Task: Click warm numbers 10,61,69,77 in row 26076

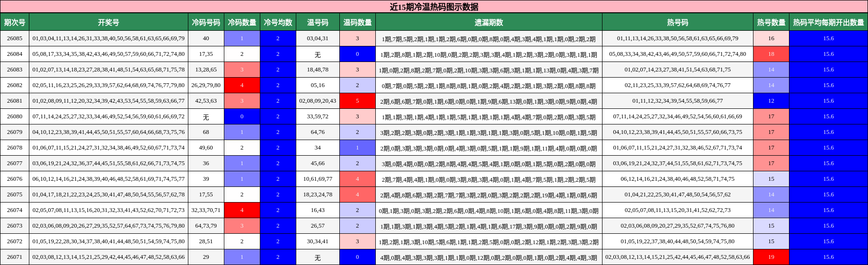Action: [x=318, y=179]
